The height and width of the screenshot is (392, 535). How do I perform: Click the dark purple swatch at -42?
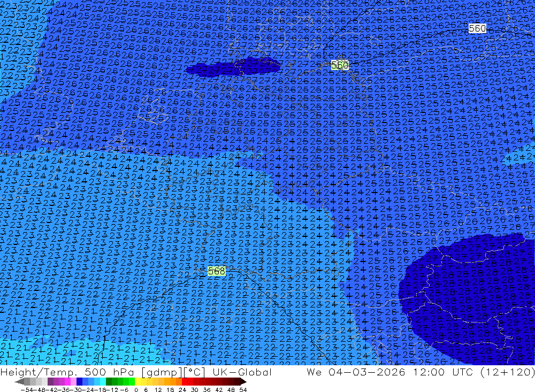(x=50, y=382)
